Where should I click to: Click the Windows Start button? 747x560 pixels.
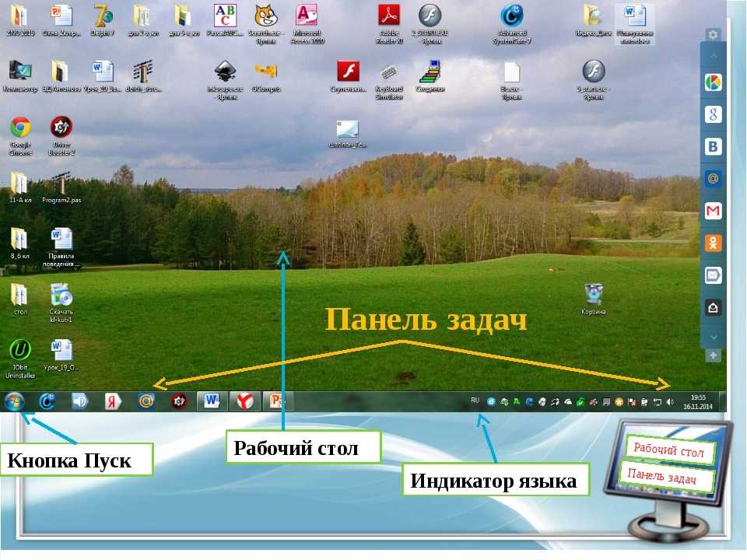coord(14,401)
